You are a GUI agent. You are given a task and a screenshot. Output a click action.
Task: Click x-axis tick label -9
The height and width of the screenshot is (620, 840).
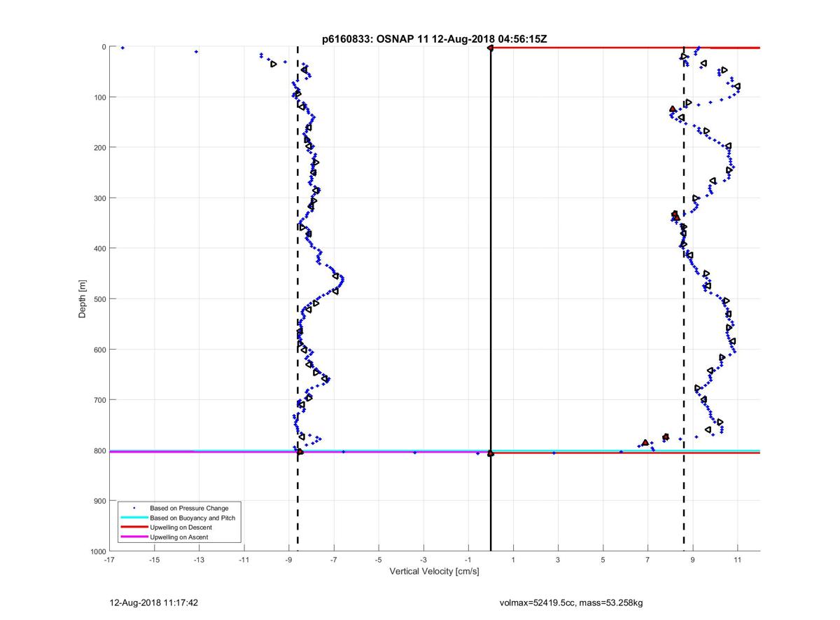click(288, 560)
